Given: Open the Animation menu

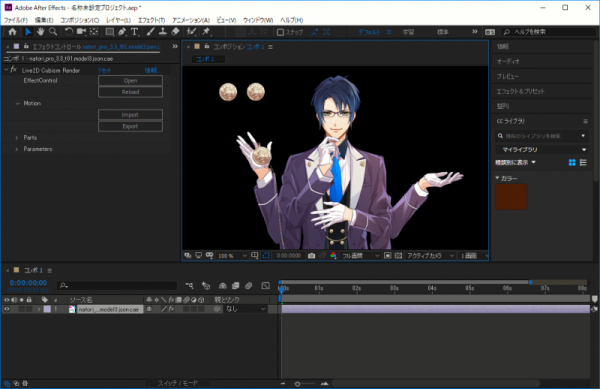Looking at the screenshot, I should click(x=191, y=20).
